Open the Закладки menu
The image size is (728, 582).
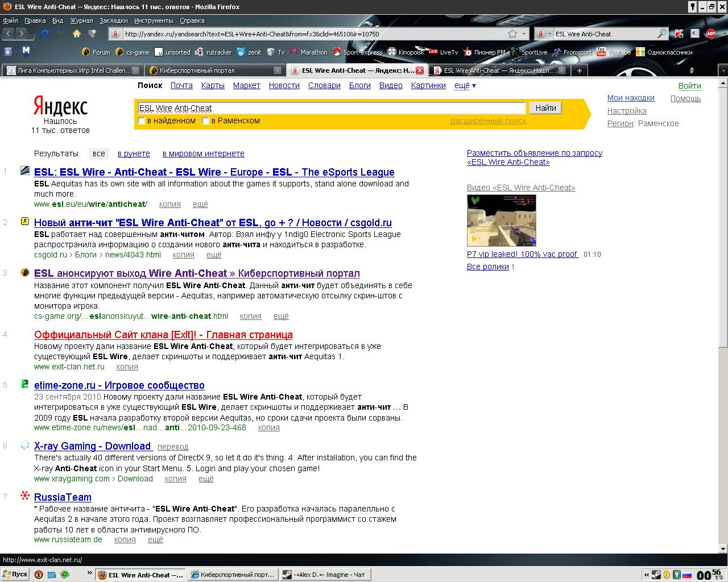click(x=114, y=20)
